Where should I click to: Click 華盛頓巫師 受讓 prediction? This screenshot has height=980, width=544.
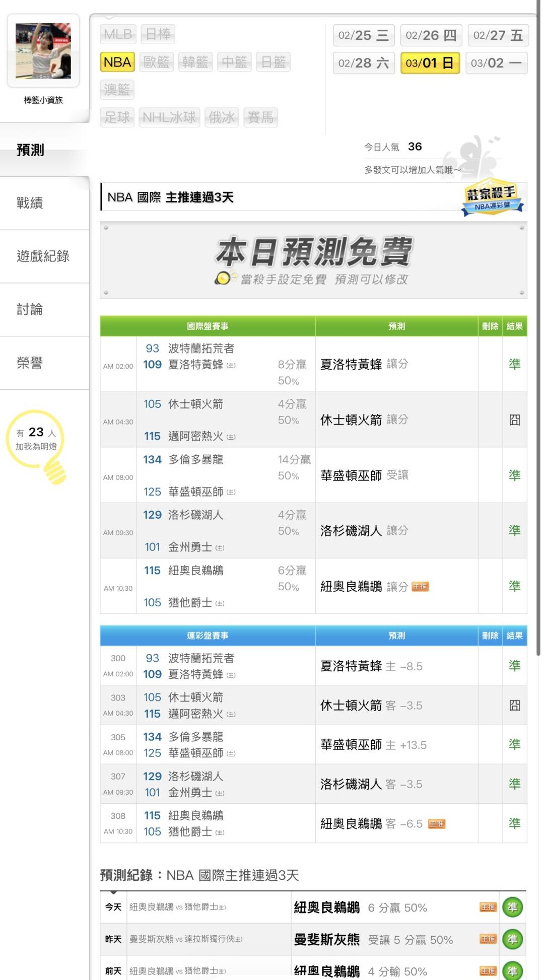(x=364, y=475)
